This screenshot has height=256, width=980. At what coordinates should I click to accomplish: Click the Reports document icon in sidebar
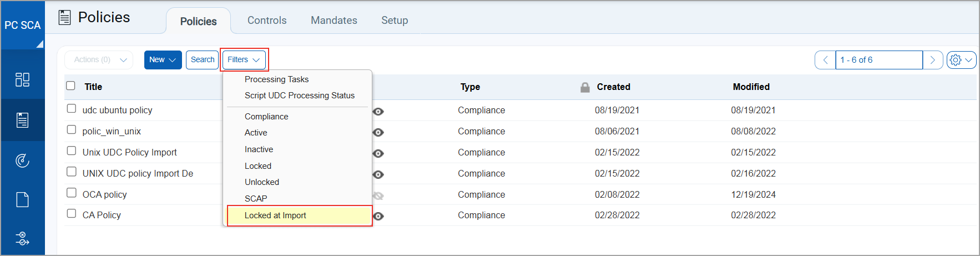[22, 199]
